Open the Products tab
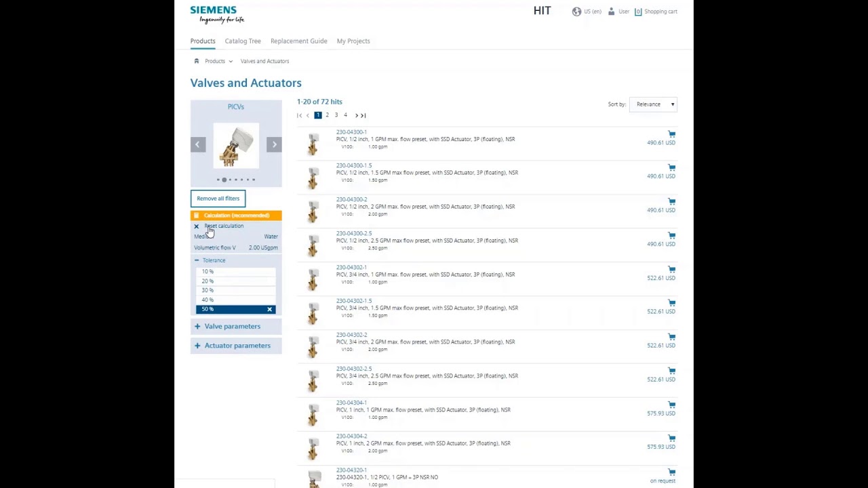The width and height of the screenshot is (868, 488). click(x=203, y=41)
